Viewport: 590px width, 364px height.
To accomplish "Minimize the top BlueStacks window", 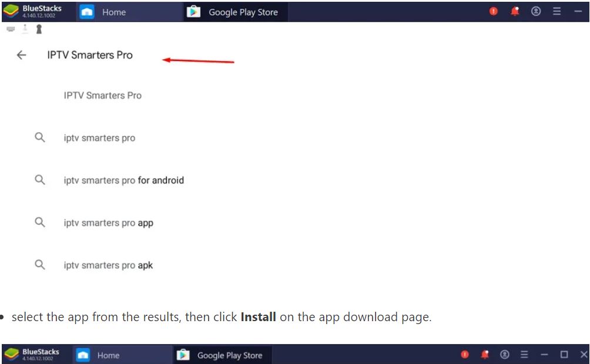I will [578, 11].
